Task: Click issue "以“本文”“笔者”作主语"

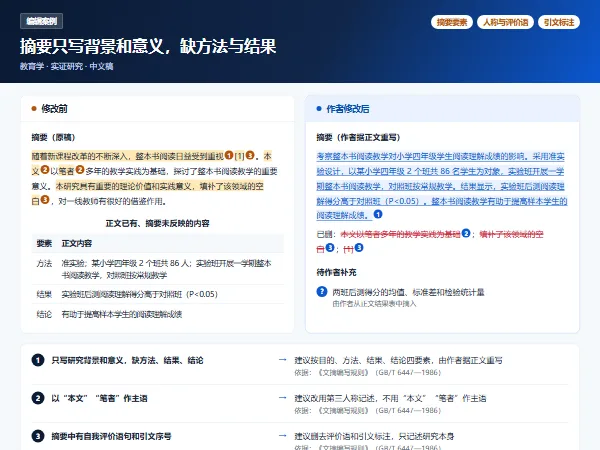Action: (x=99, y=398)
